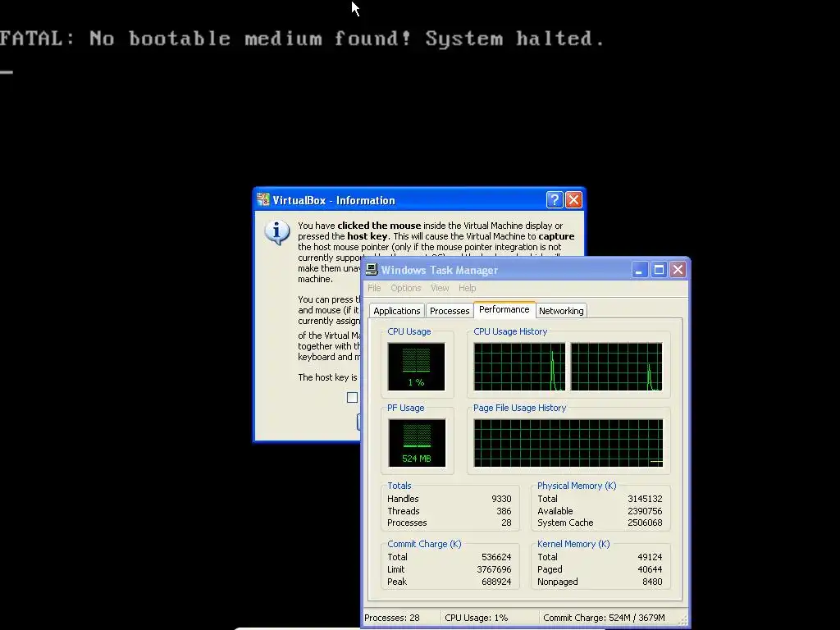This screenshot has height=630, width=840.
Task: Open the Task Manager File menu
Action: pyautogui.click(x=374, y=288)
